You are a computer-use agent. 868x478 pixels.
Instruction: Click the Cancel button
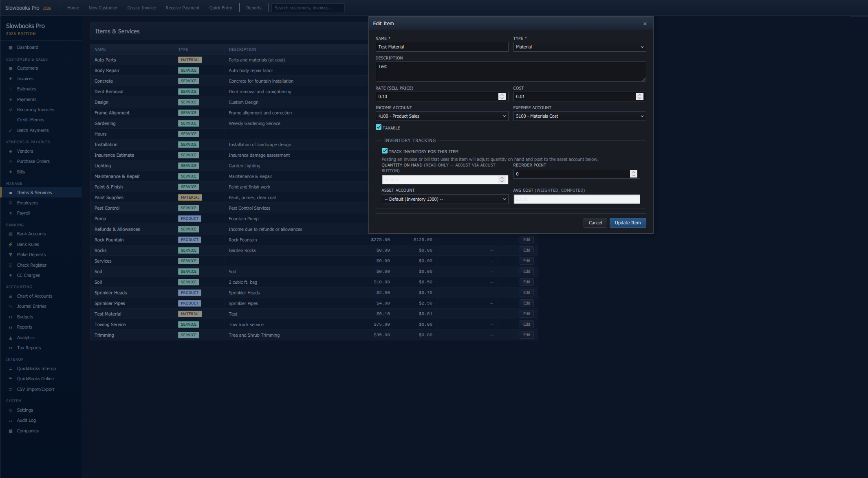(595, 223)
